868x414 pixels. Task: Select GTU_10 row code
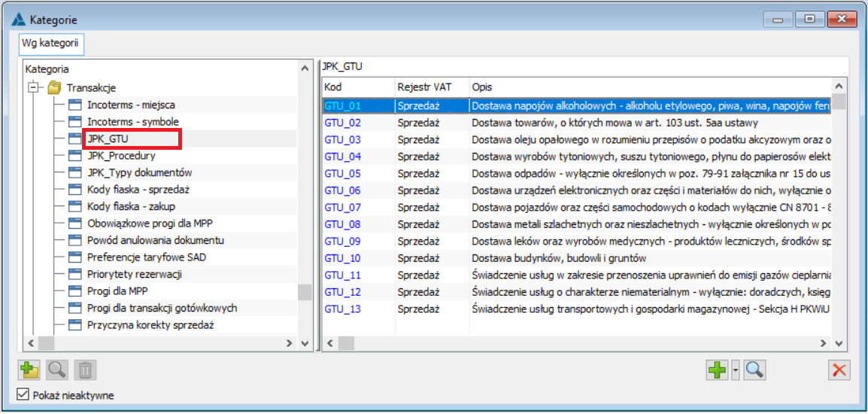click(x=343, y=258)
